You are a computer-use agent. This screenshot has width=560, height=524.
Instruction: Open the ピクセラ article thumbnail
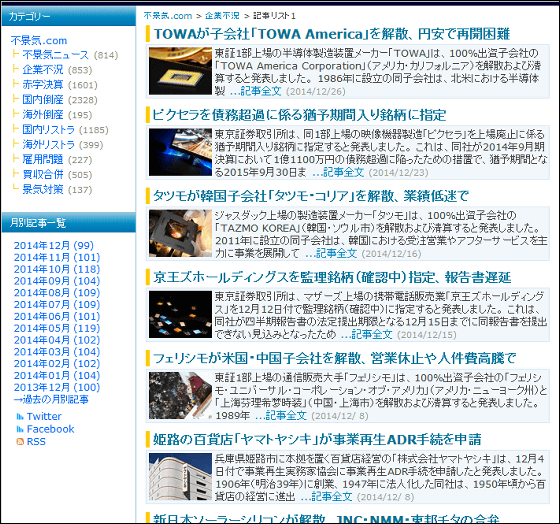[180, 152]
